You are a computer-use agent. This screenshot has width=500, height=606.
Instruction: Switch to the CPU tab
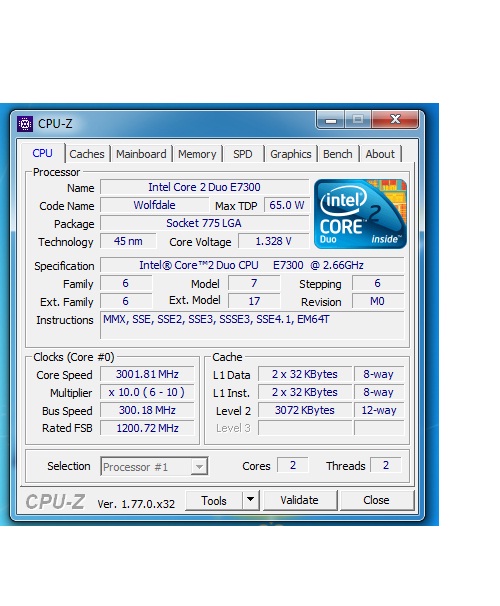click(x=43, y=153)
